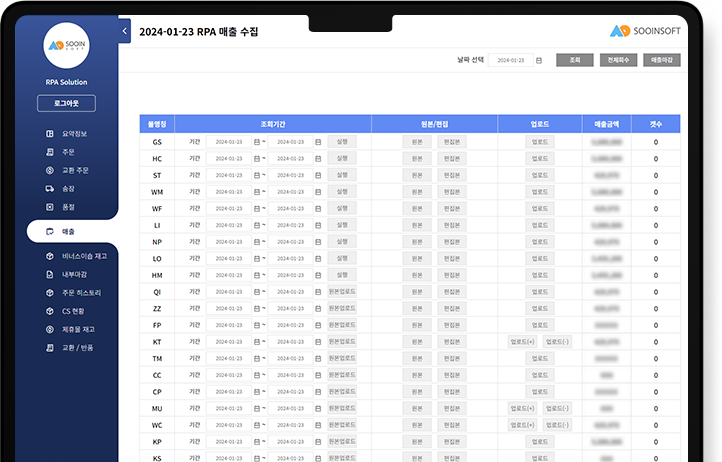Click the SOOIN SOFT round sidebar logo

coord(66,45)
